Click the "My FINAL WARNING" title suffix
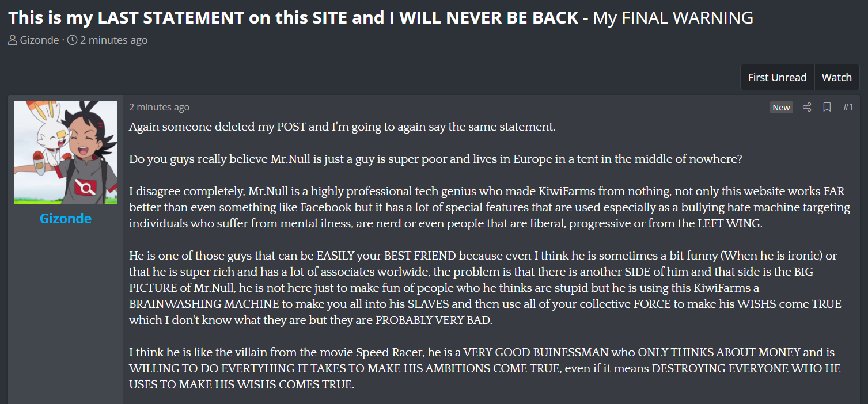The height and width of the screenshot is (404, 868). tap(673, 18)
